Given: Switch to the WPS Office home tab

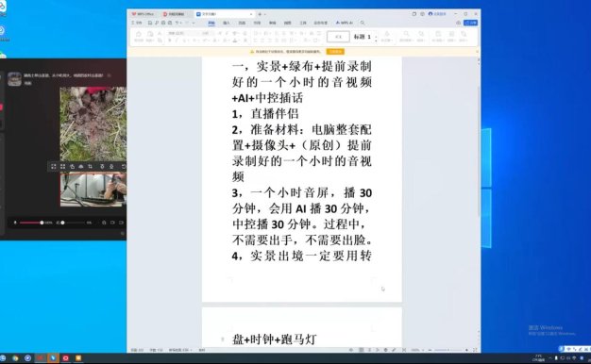Looking at the screenshot, I should click(144, 14).
